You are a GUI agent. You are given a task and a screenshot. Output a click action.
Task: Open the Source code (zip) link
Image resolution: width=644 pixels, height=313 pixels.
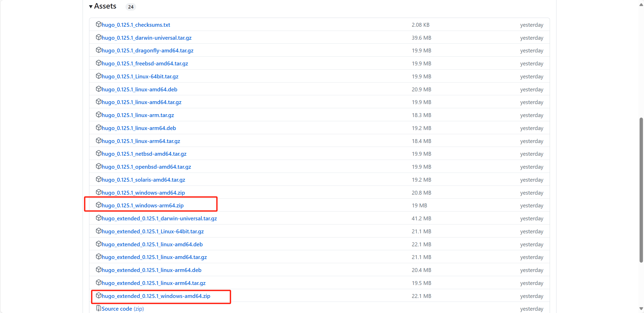tap(123, 309)
